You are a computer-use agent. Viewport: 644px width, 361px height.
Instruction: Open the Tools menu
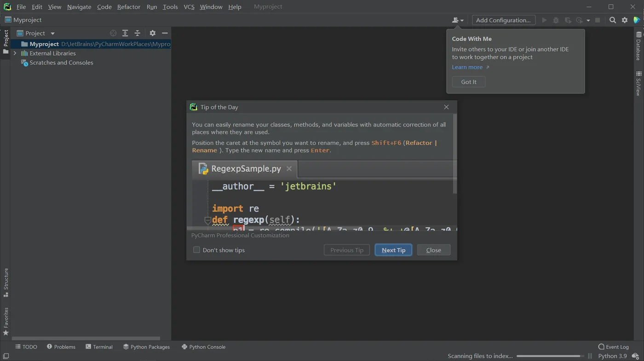point(170,7)
